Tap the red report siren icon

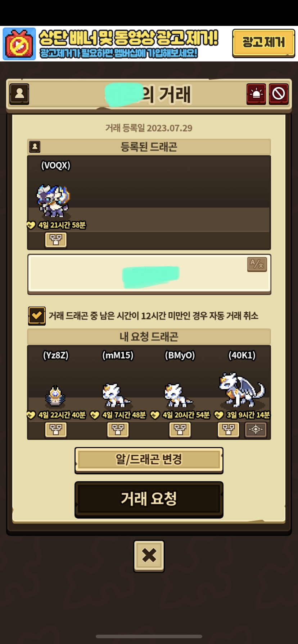pos(256,94)
